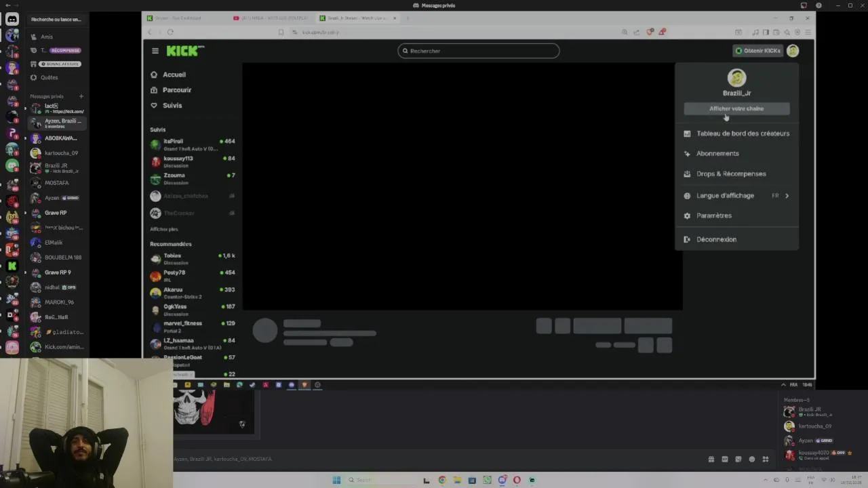The height and width of the screenshot is (488, 868).
Task: Open Abonnements menu entry
Action: coord(736,154)
